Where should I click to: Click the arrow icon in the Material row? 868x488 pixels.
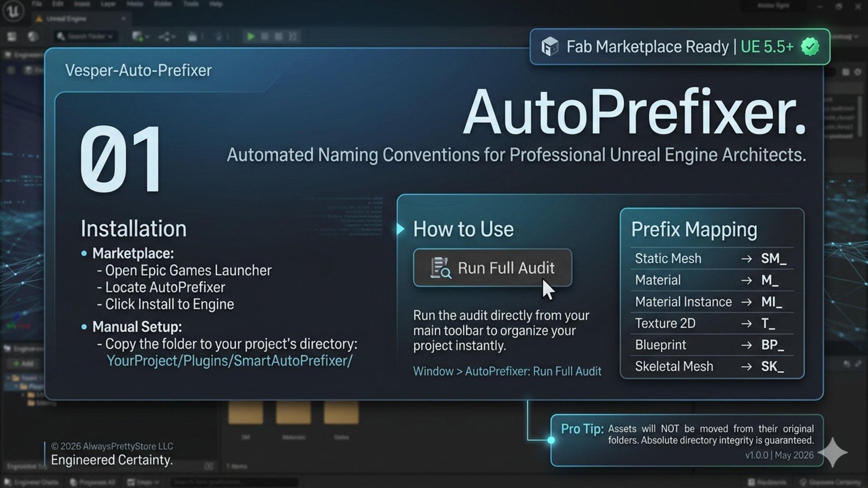(746, 280)
